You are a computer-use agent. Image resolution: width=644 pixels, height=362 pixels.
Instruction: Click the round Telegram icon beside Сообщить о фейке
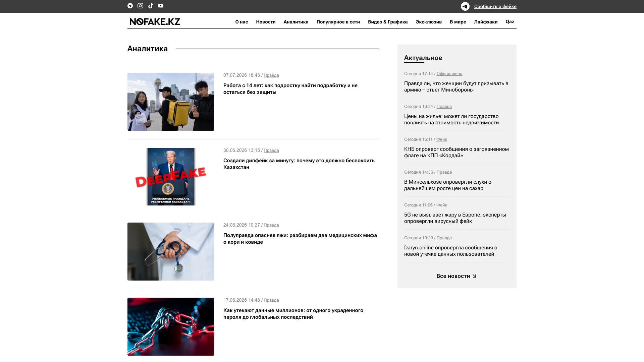465,6
